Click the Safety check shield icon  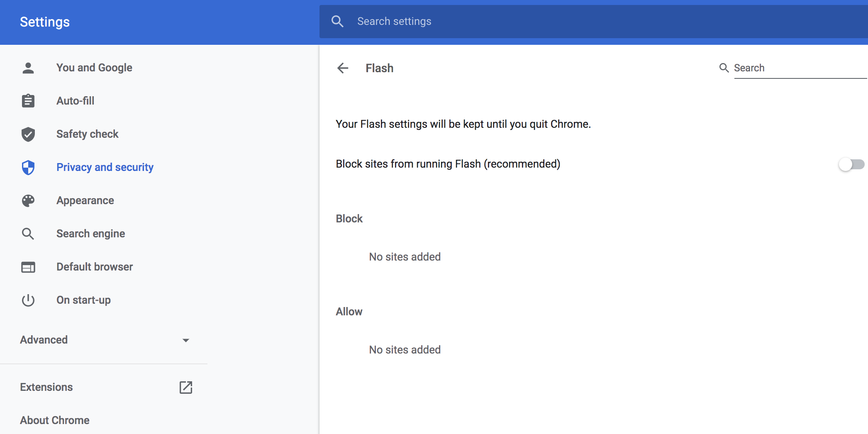click(x=28, y=134)
